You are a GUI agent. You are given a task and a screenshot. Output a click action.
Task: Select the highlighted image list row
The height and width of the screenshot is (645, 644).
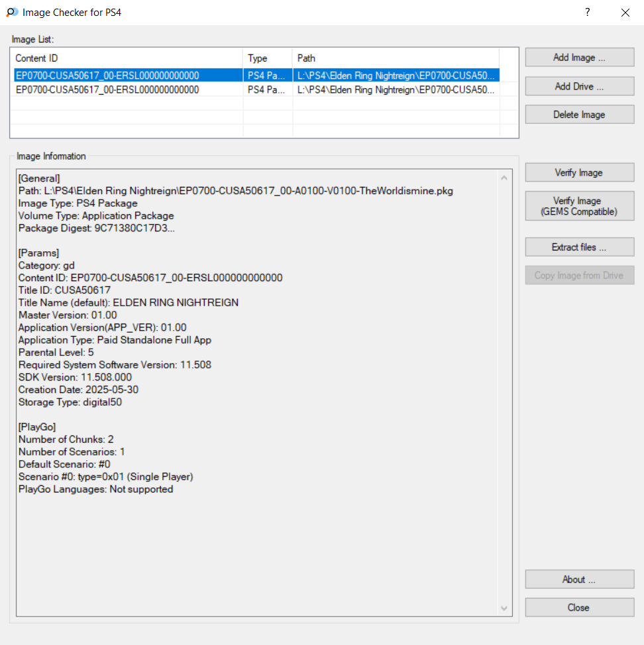tap(126, 76)
